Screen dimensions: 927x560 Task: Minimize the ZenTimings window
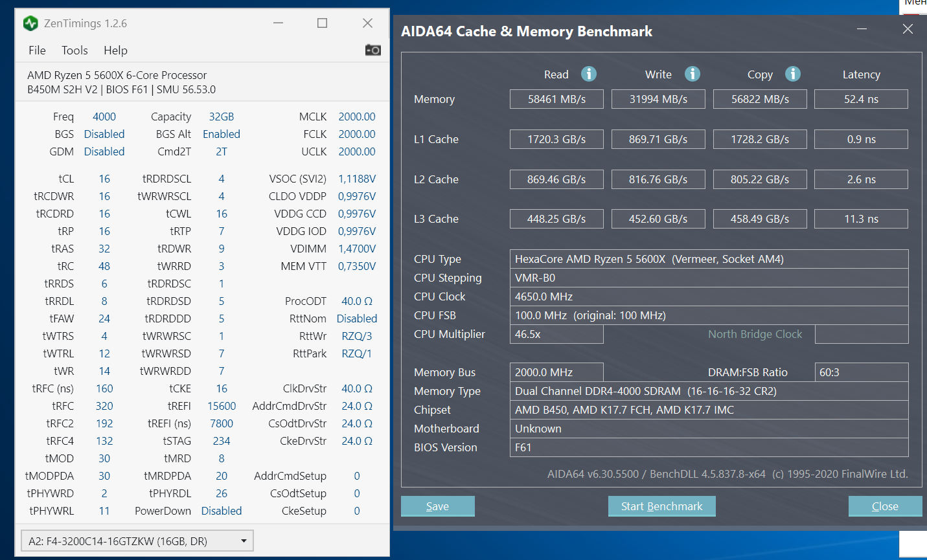[279, 23]
